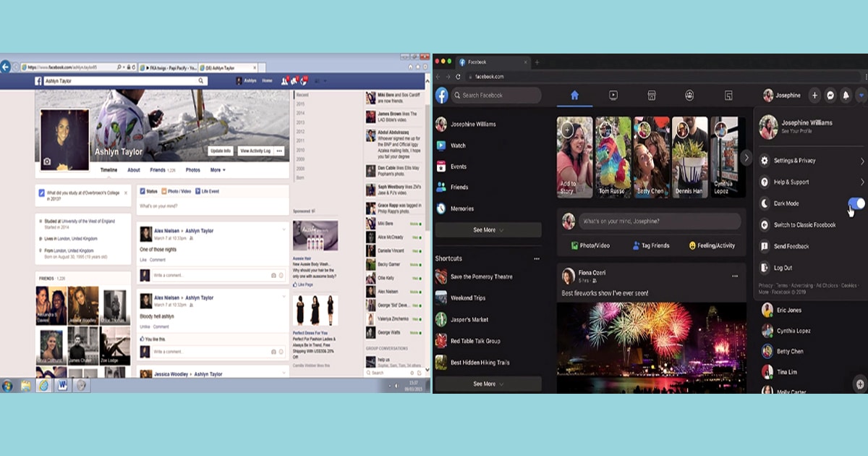Image resolution: width=868 pixels, height=456 pixels.
Task: Open the notifications bell icon
Action: coord(846,95)
